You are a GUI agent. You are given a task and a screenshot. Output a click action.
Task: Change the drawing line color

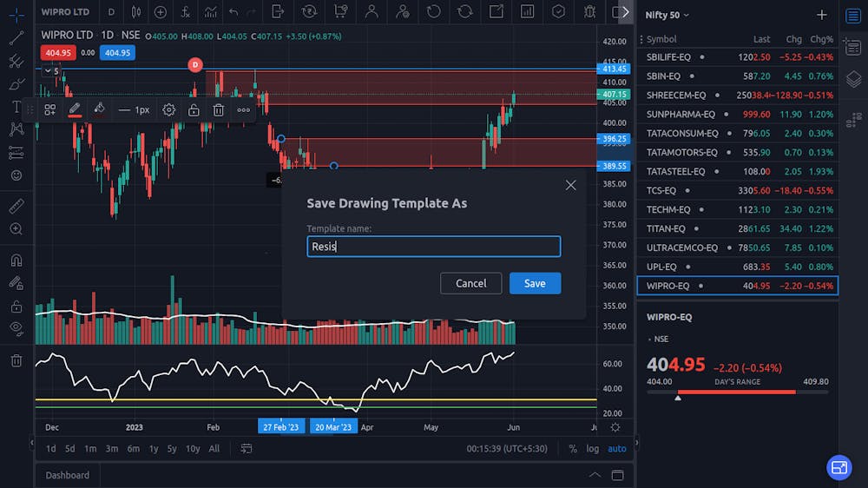coord(75,109)
